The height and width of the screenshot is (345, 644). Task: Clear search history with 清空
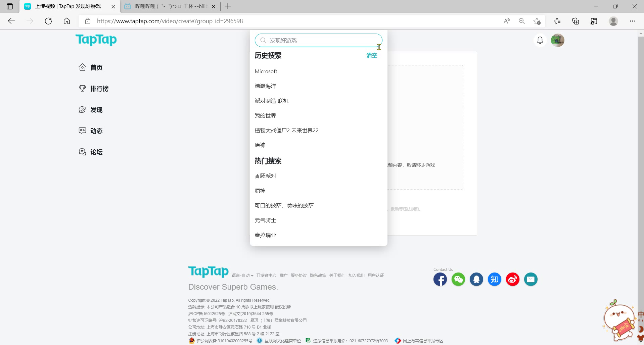[371, 55]
